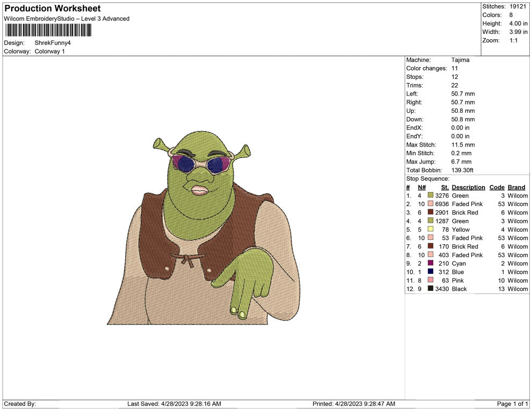The height and width of the screenshot is (409, 532).
Task: Click the faded pink swatch in stop 6
Action: click(430, 238)
